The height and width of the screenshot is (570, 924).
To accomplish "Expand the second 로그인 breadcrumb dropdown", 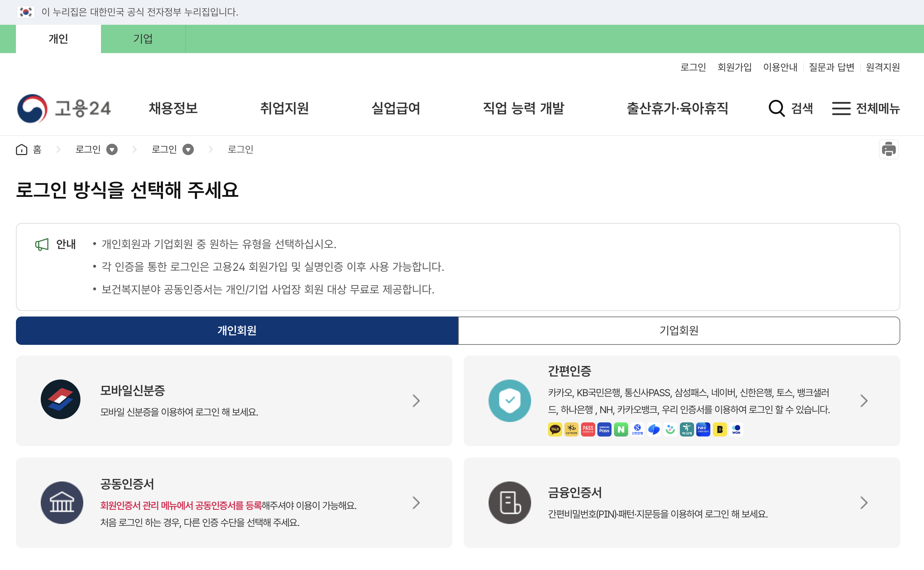I will pos(188,150).
